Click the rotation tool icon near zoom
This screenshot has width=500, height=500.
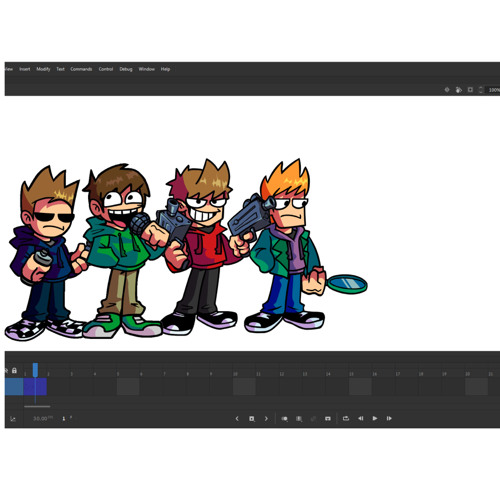(459, 90)
